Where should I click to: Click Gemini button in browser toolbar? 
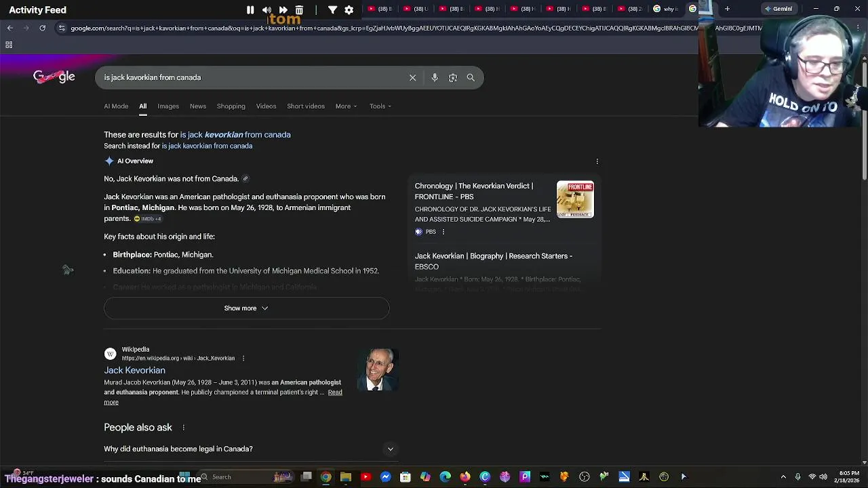tap(778, 9)
